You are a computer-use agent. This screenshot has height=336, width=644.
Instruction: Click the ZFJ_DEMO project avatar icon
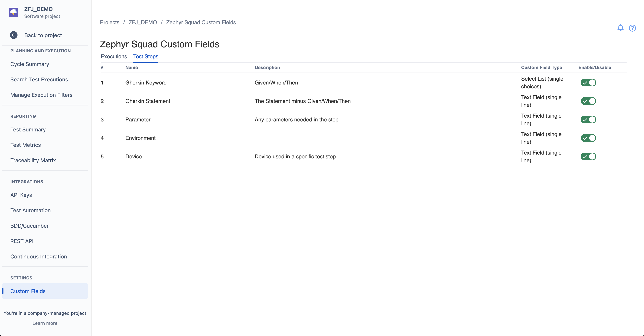[x=13, y=12]
